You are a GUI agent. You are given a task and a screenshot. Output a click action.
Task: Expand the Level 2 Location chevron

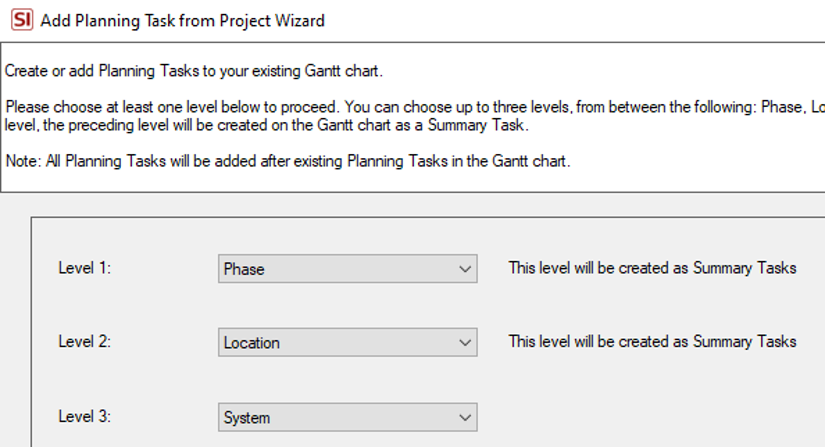tap(465, 343)
